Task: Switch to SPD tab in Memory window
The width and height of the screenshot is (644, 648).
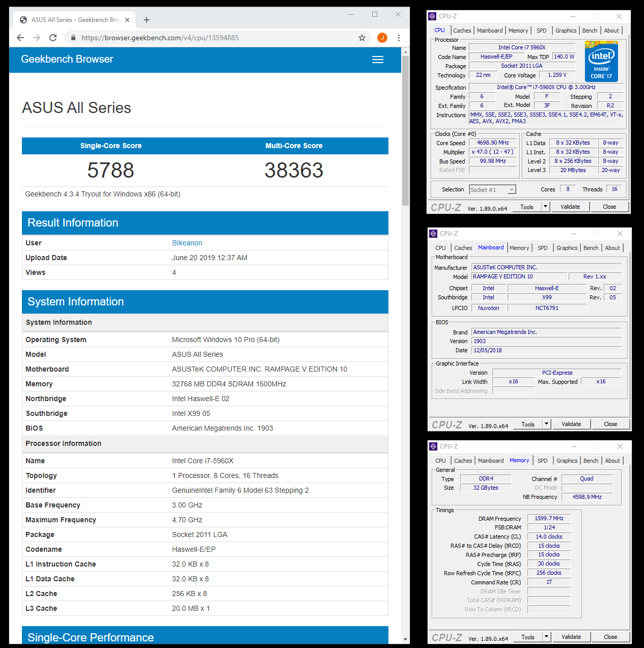Action: click(x=543, y=461)
